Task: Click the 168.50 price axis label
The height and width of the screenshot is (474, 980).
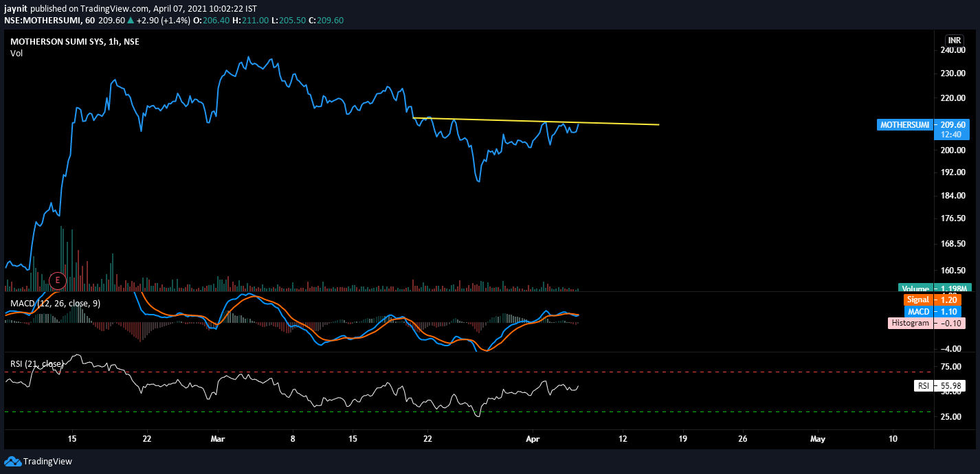Action: point(953,244)
